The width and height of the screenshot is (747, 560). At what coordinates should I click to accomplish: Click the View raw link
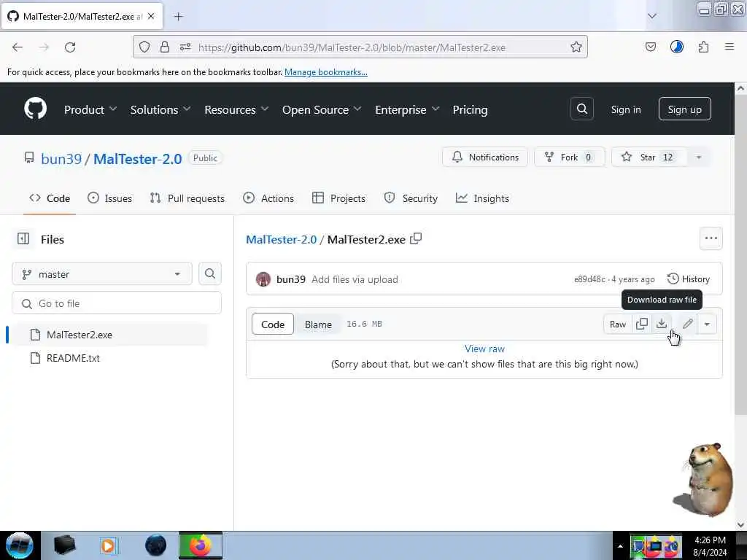click(x=484, y=349)
